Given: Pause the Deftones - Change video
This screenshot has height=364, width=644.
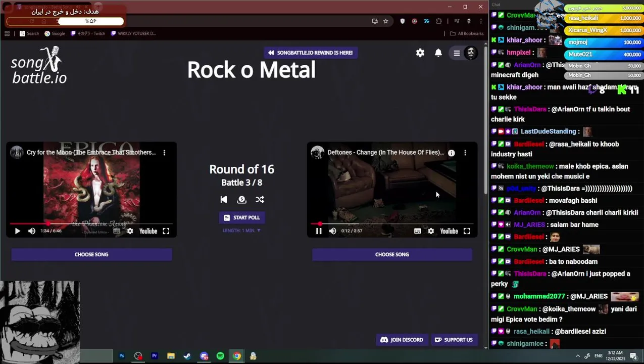Looking at the screenshot, I should [319, 231].
